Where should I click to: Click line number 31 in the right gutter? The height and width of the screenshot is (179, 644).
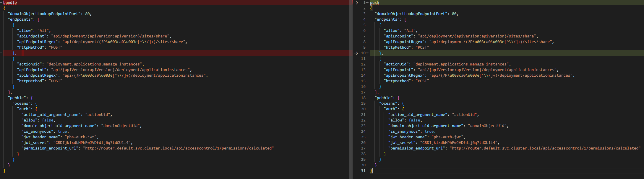click(x=363, y=171)
